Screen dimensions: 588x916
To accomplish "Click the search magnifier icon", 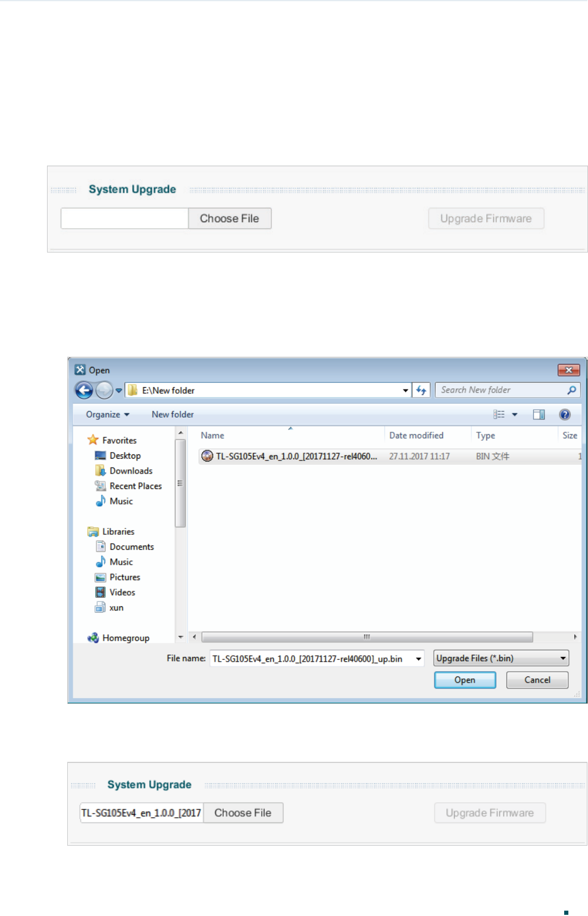I will point(571,390).
